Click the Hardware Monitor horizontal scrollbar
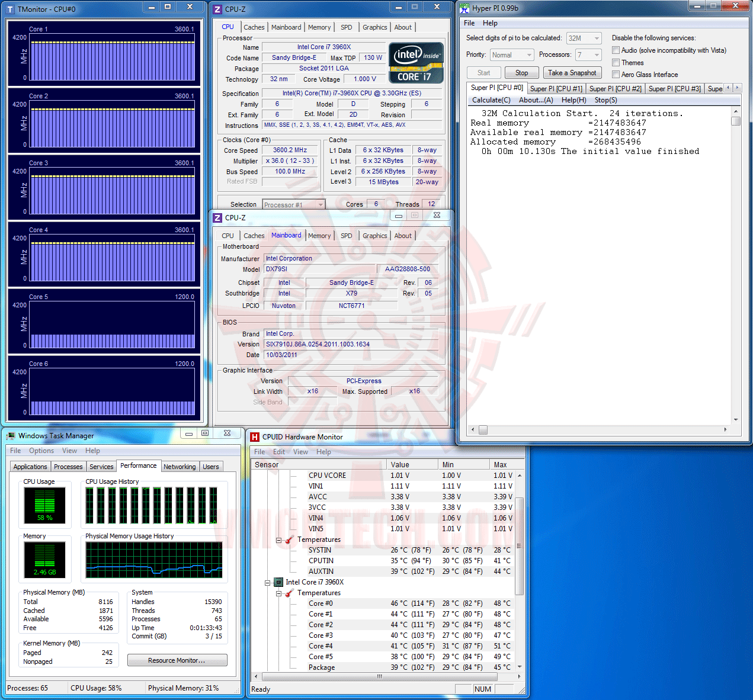Screen dimensions: 753x700 pyautogui.click(x=386, y=676)
